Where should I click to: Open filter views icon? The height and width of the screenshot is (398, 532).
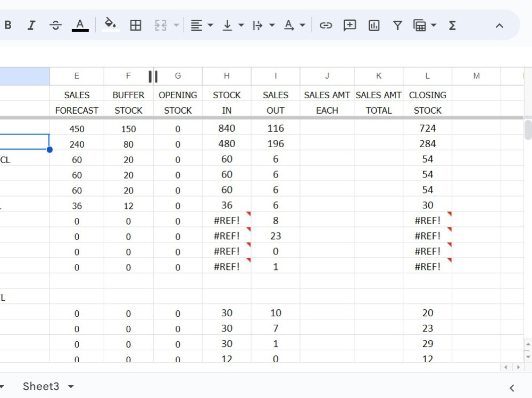click(420, 26)
